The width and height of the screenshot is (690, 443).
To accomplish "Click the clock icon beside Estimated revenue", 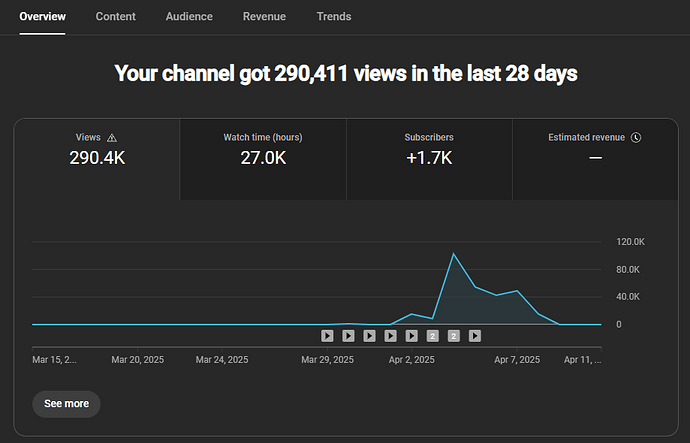I will (x=636, y=138).
